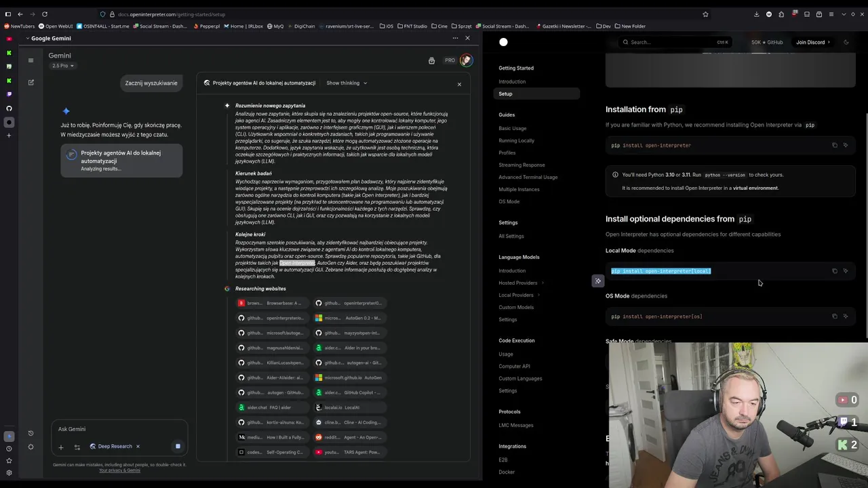Screen dimensions: 868x488
Task: Copy the open-interpreter[local] install command
Action: pos(835,270)
